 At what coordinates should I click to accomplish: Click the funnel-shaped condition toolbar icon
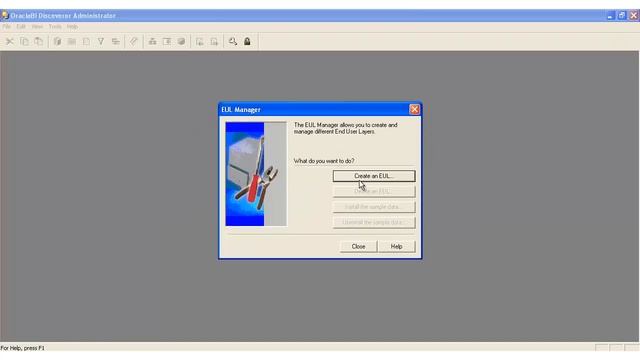pos(101,42)
